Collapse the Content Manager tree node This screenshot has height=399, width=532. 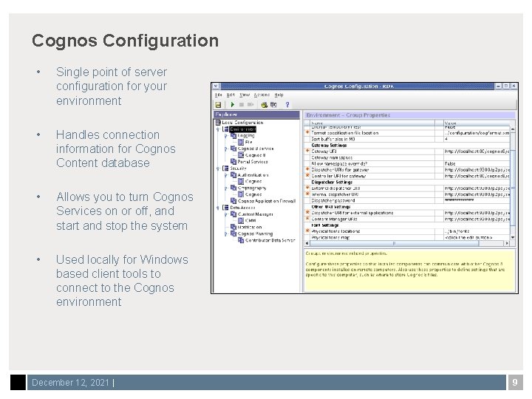226,214
